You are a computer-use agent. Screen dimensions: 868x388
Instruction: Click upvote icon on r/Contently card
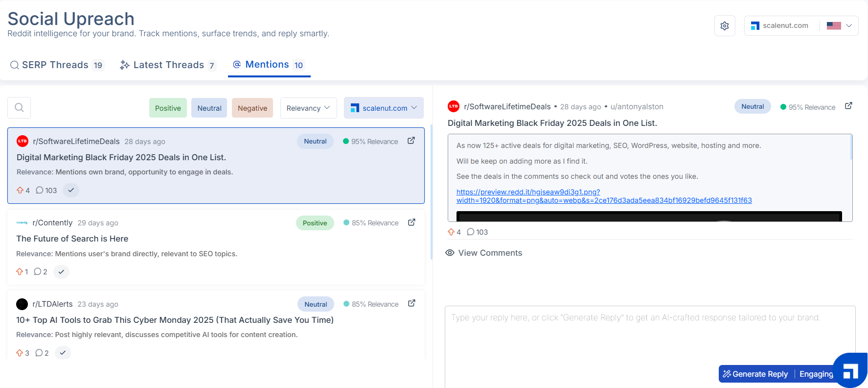click(20, 271)
